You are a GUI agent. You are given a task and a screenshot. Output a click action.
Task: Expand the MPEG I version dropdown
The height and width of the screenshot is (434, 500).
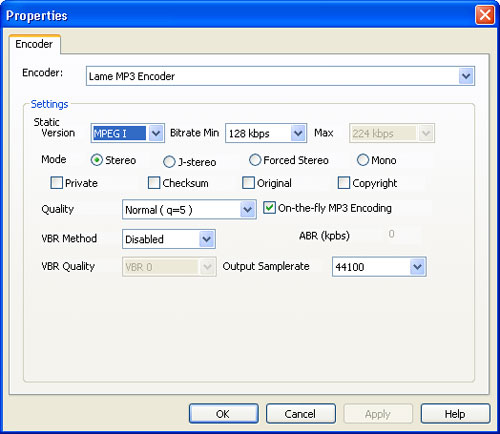[128, 133]
